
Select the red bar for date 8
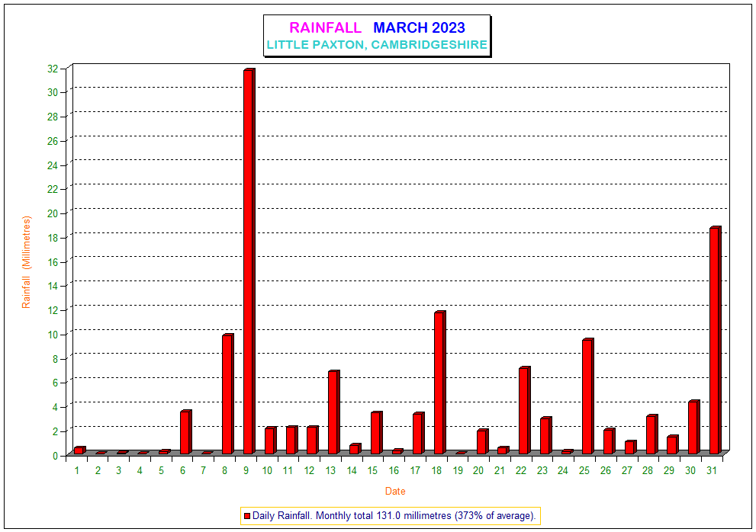pos(227,394)
